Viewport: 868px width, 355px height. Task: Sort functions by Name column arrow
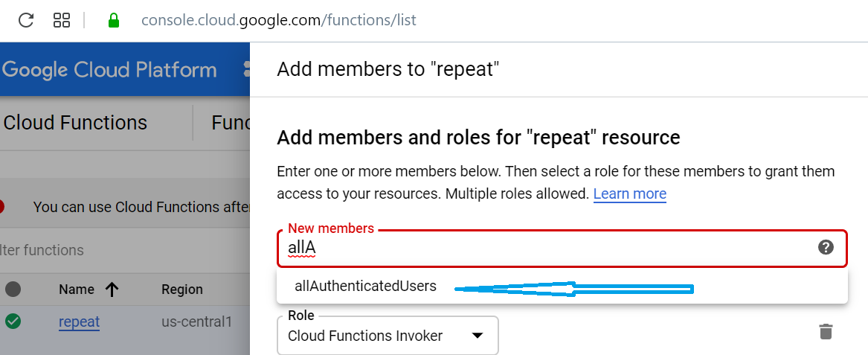pos(112,290)
